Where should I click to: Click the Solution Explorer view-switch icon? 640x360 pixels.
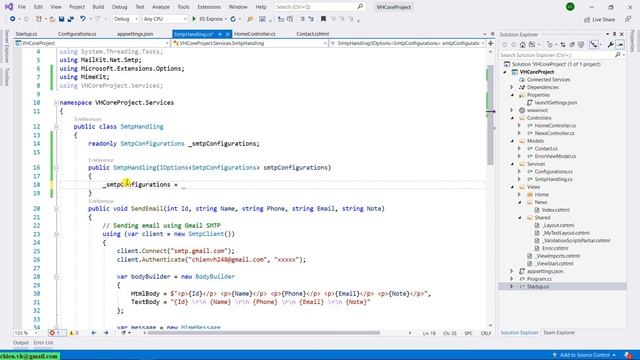click(532, 44)
